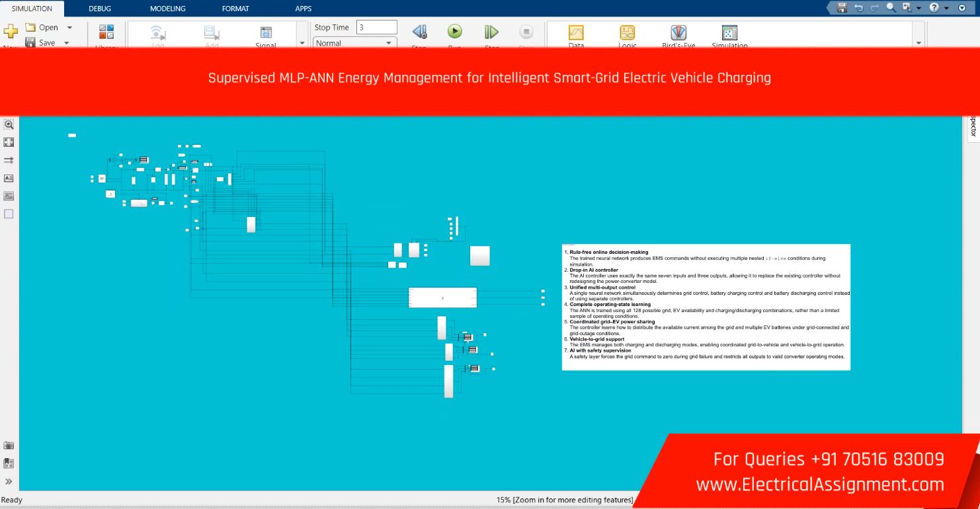Image resolution: width=980 pixels, height=509 pixels.
Task: Open the Signal Table icon
Action: pyautogui.click(x=266, y=32)
